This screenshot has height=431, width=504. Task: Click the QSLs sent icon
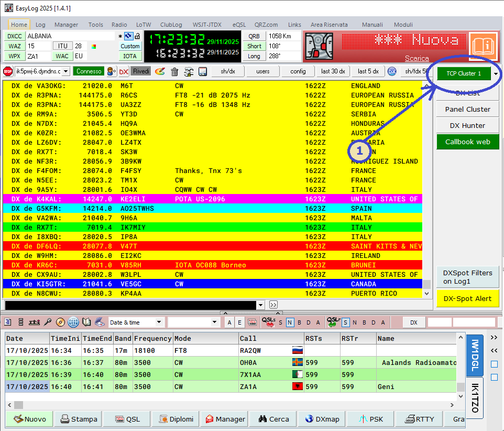click(x=268, y=322)
